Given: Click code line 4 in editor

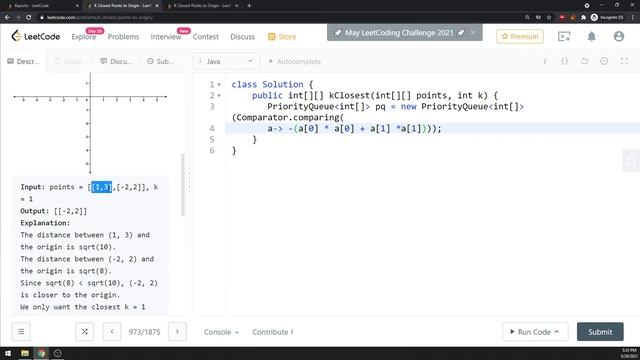Looking at the screenshot, I should [x=433, y=129].
